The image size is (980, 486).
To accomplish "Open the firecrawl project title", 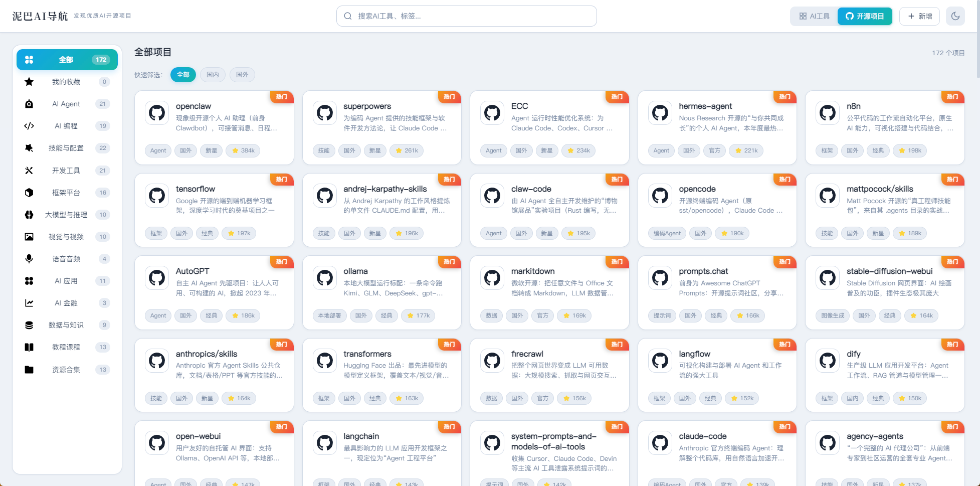I will click(527, 354).
